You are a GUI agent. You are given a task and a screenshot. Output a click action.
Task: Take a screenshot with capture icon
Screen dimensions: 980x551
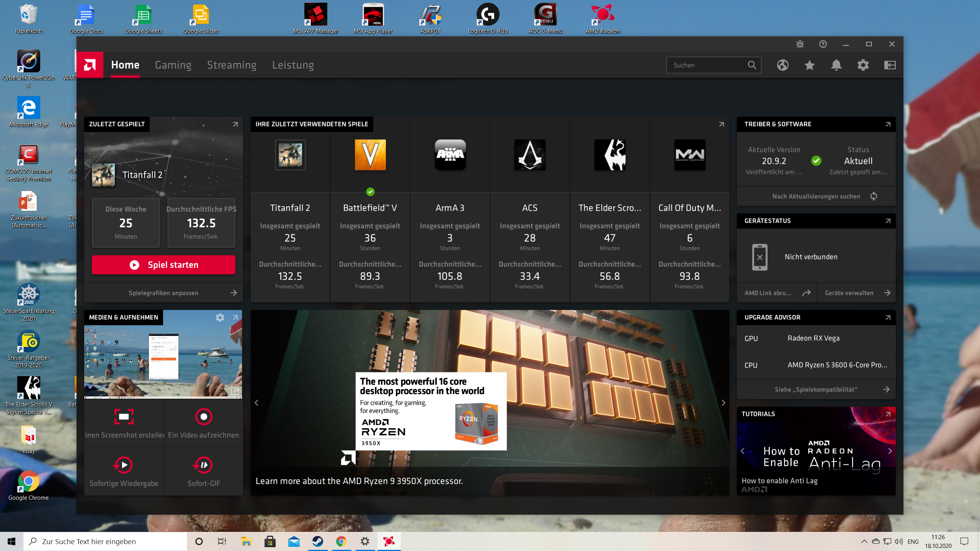[x=124, y=417]
